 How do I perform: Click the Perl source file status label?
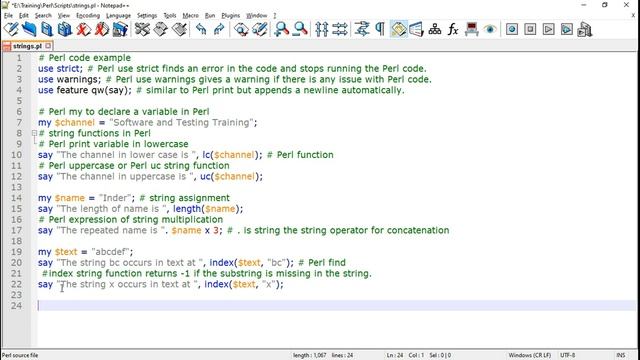pyautogui.click(x=20, y=355)
